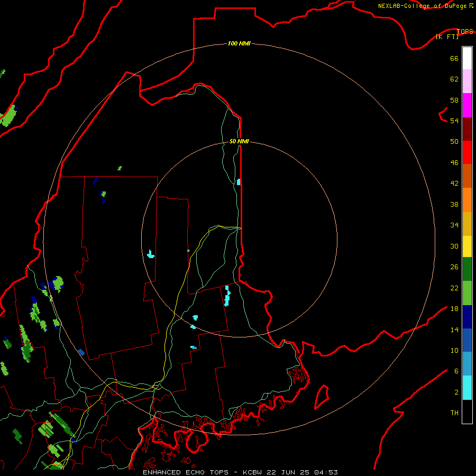Click the 18 legend value
The height and width of the screenshot is (476, 476).
pos(454,309)
